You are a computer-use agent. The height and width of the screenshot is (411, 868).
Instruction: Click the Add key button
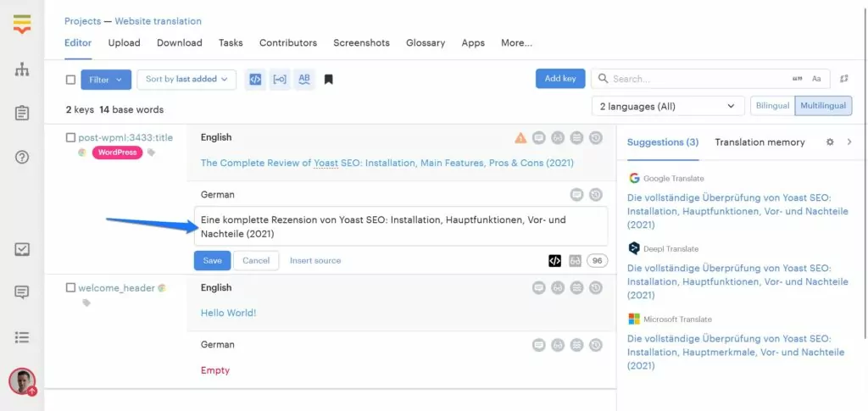(x=560, y=79)
